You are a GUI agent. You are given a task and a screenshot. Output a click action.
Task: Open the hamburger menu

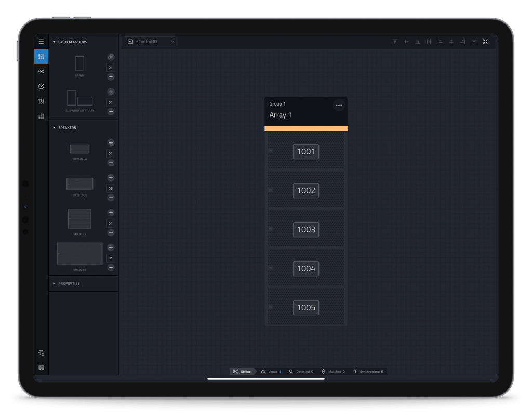click(x=41, y=41)
